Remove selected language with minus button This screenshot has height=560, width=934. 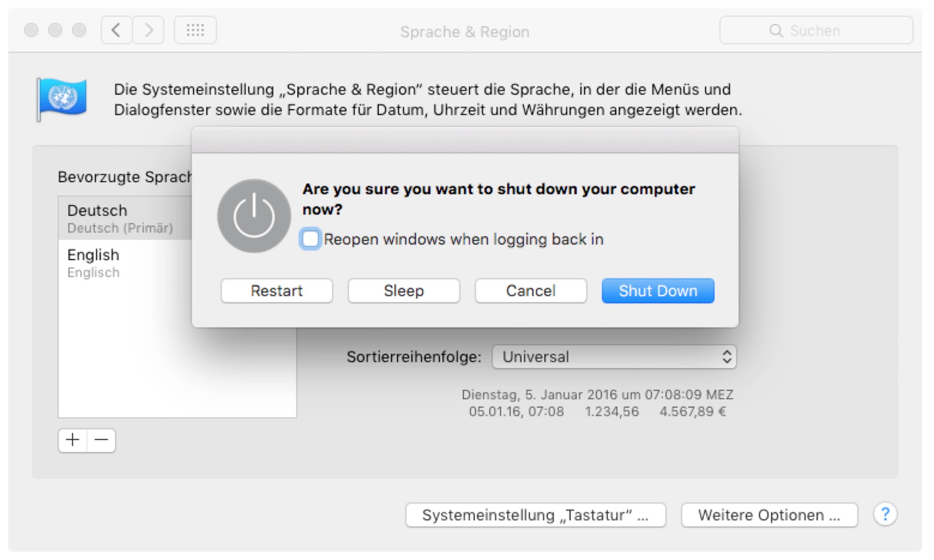pos(101,440)
